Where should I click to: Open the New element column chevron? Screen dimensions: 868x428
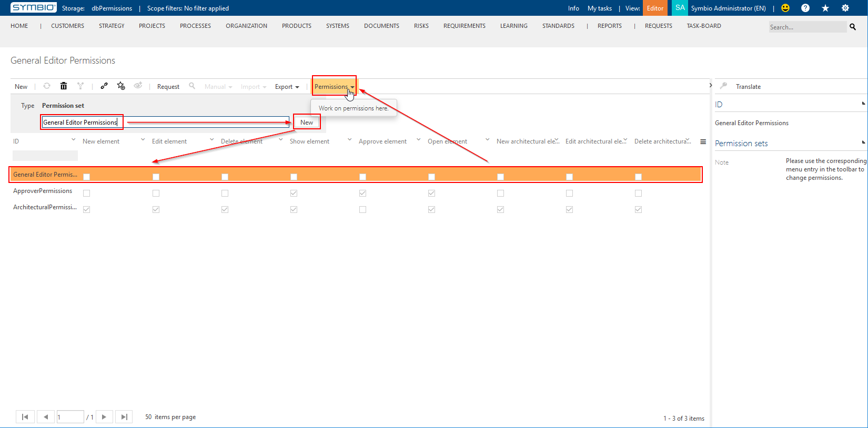coord(143,139)
